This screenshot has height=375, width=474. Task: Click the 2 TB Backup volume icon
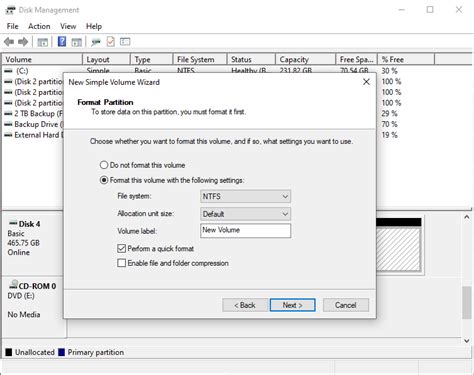tap(8, 114)
